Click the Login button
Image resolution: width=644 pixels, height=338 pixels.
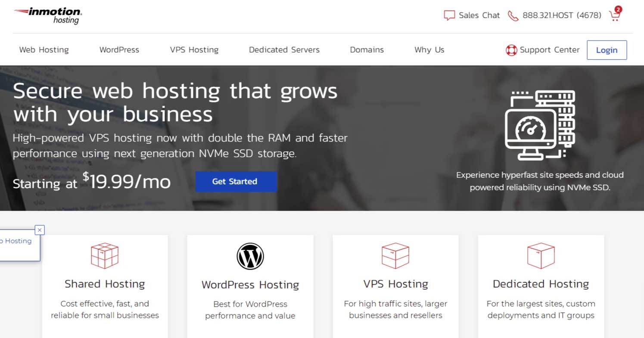tap(607, 50)
